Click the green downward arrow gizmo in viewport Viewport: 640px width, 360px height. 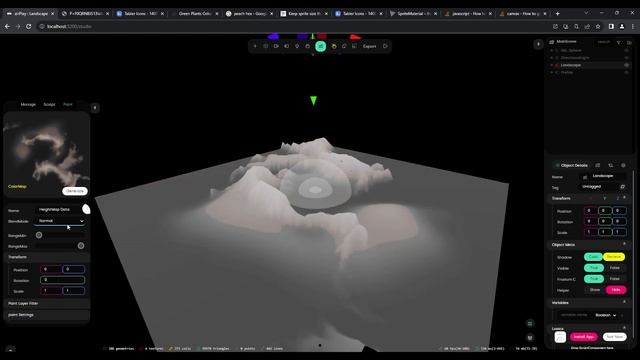[x=313, y=100]
